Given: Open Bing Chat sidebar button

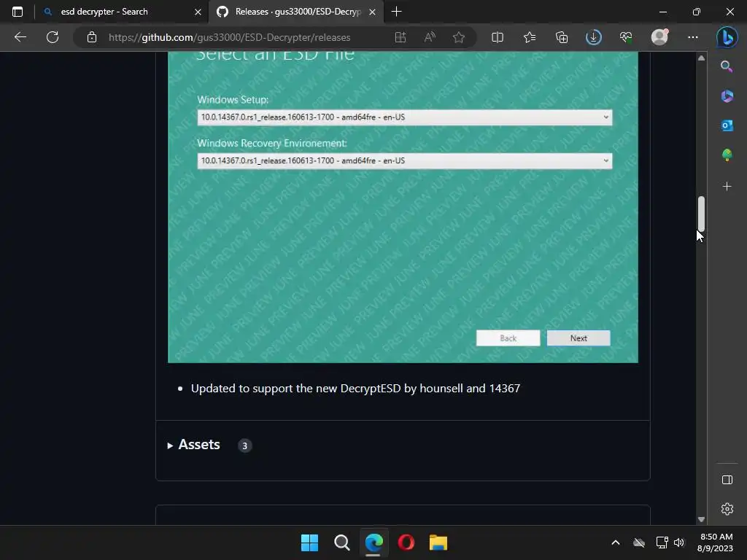Looking at the screenshot, I should click(727, 37).
